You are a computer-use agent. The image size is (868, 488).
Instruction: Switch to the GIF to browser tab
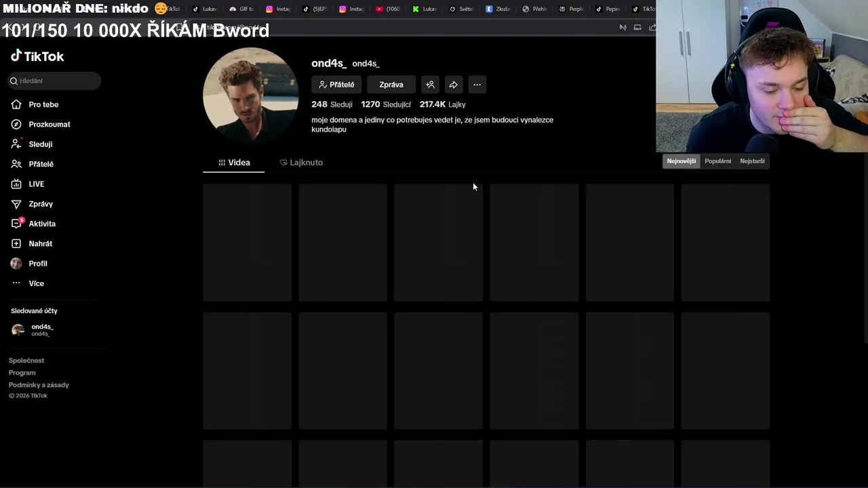point(242,9)
